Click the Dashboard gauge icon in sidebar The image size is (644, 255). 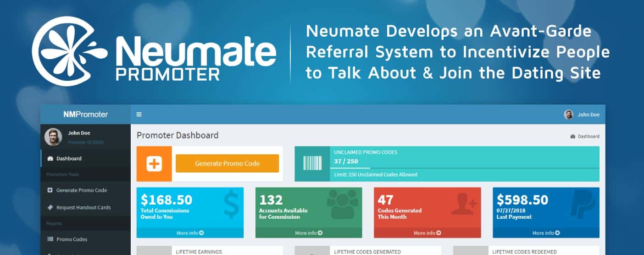50,159
